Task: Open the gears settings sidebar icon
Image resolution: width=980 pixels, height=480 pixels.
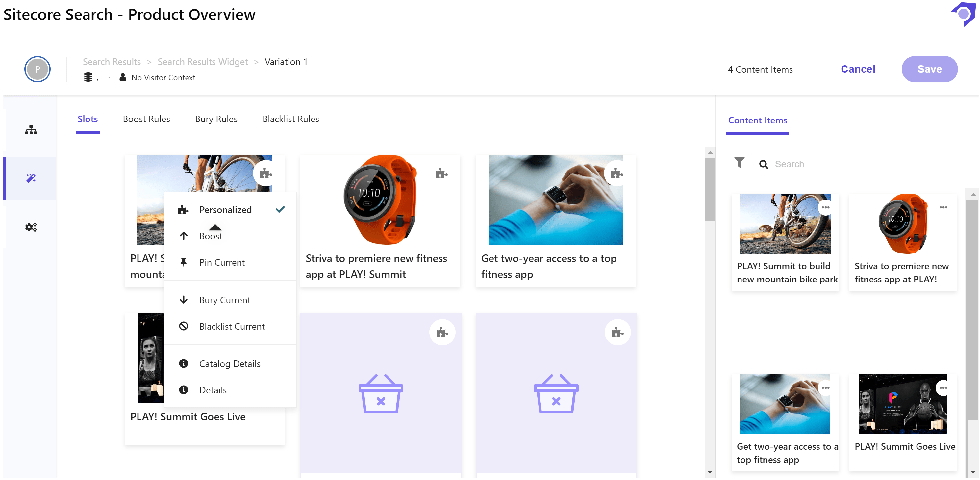Action: pos(31,227)
